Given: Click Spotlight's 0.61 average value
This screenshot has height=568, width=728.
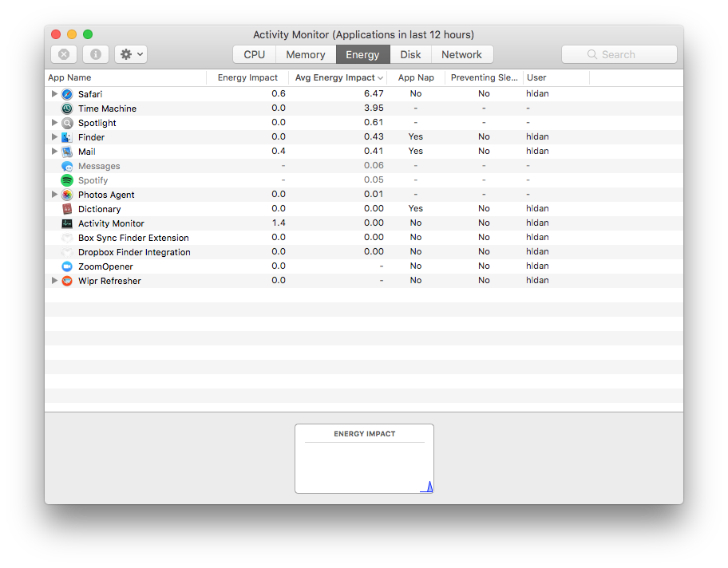Looking at the screenshot, I should (374, 123).
